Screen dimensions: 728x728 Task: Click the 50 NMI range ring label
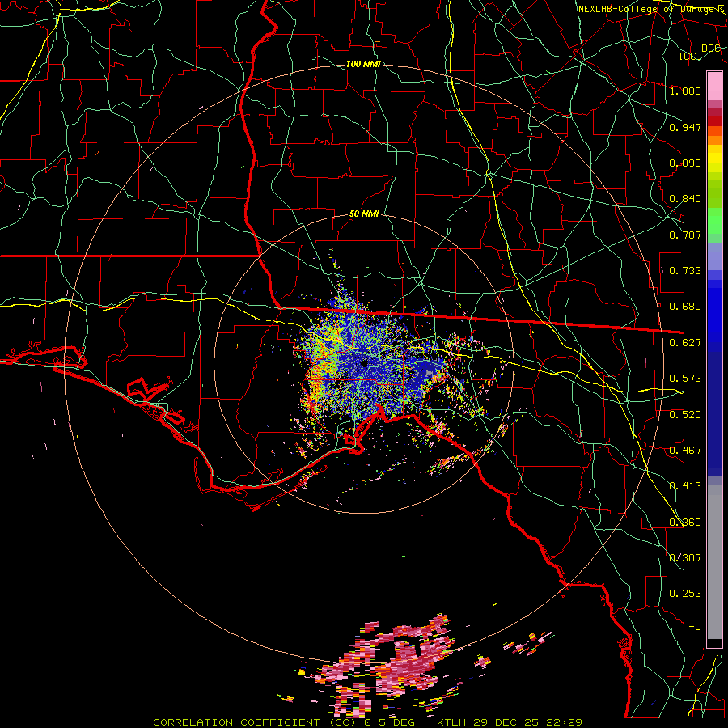pos(364,214)
